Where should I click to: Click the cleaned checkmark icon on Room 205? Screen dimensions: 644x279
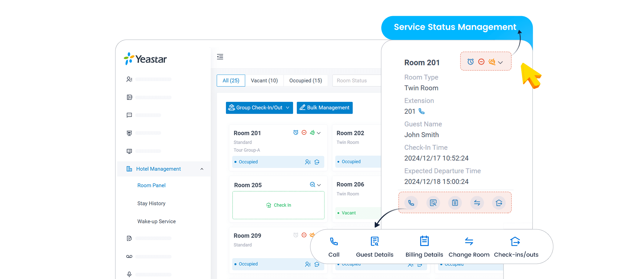tap(312, 184)
